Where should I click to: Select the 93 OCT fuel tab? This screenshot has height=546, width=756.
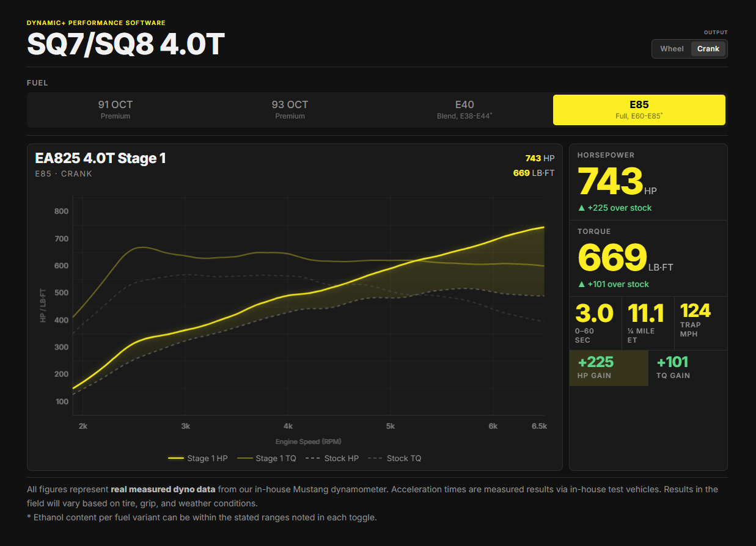click(x=290, y=110)
